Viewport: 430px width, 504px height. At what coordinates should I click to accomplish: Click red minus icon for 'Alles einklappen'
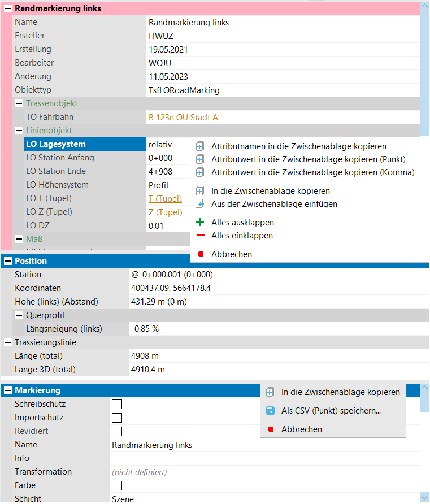[200, 236]
